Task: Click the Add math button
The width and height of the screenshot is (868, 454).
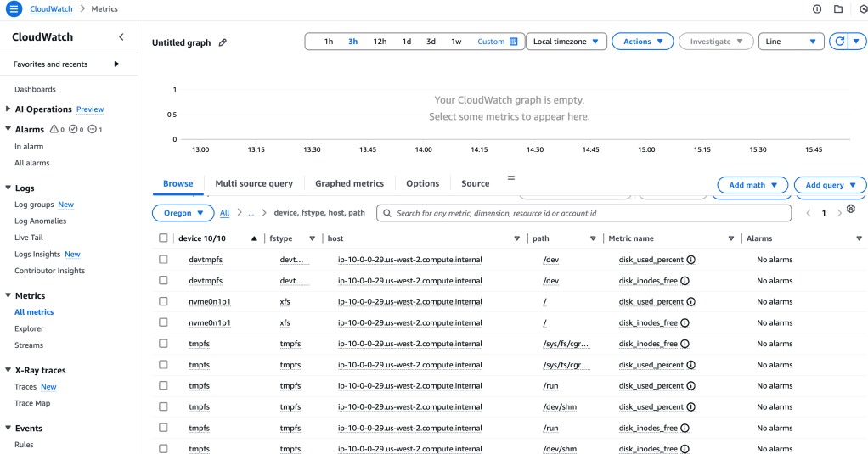Action: pyautogui.click(x=752, y=185)
